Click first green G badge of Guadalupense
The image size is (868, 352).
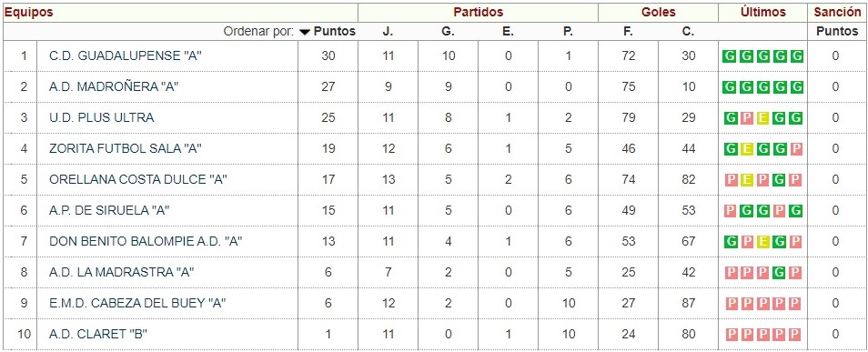pyautogui.click(x=731, y=55)
